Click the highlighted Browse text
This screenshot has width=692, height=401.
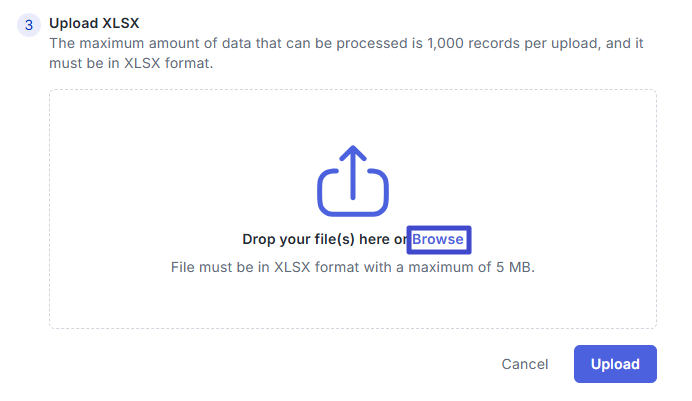(x=438, y=240)
